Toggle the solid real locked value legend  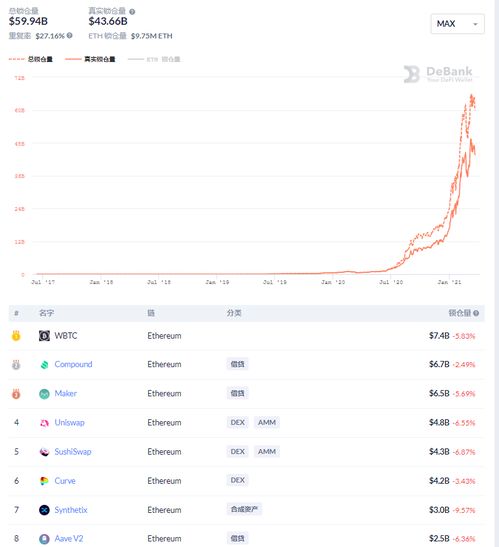tap(90, 59)
